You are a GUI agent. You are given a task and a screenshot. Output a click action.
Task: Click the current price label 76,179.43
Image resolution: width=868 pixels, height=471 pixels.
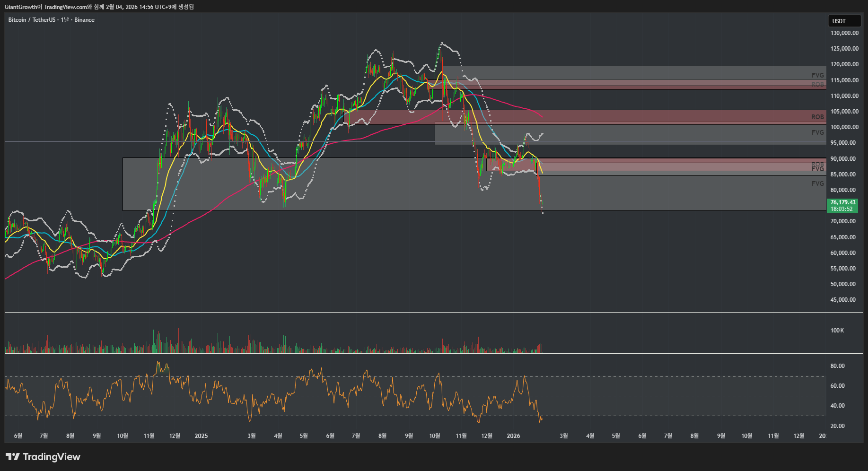tap(842, 202)
